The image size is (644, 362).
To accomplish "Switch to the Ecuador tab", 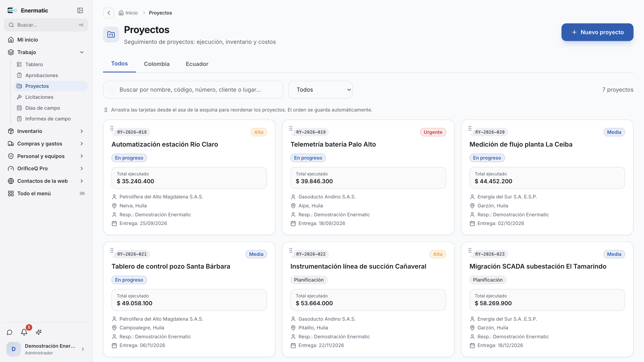I will point(197,64).
